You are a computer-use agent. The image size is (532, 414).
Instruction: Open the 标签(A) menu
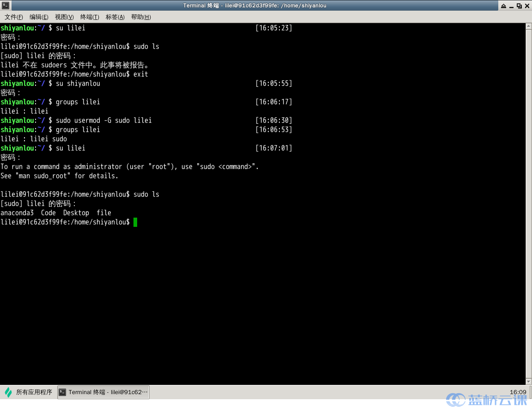point(115,17)
